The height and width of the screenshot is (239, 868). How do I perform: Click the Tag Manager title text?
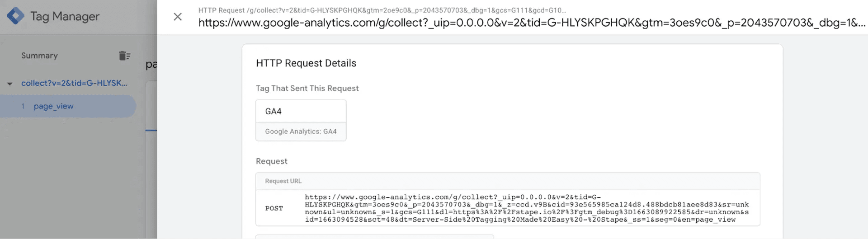[65, 16]
